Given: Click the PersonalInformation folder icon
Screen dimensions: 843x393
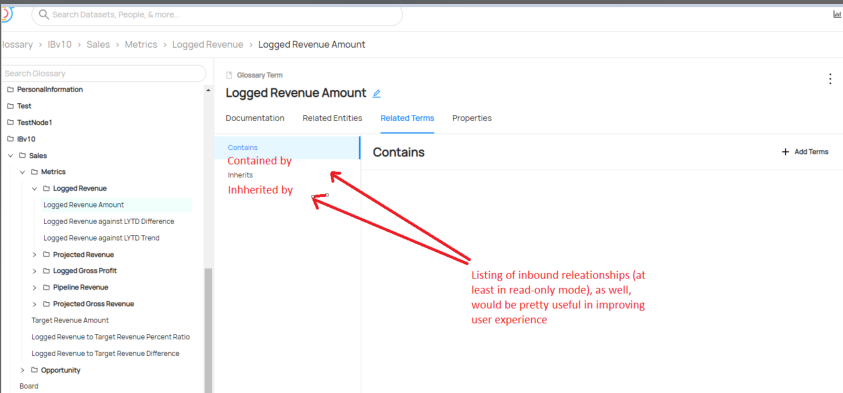Looking at the screenshot, I should coord(10,89).
